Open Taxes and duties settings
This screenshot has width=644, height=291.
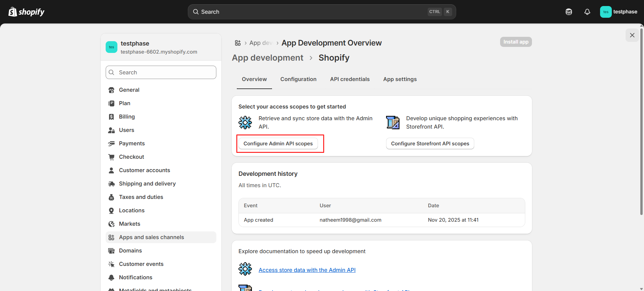[x=161, y=197]
